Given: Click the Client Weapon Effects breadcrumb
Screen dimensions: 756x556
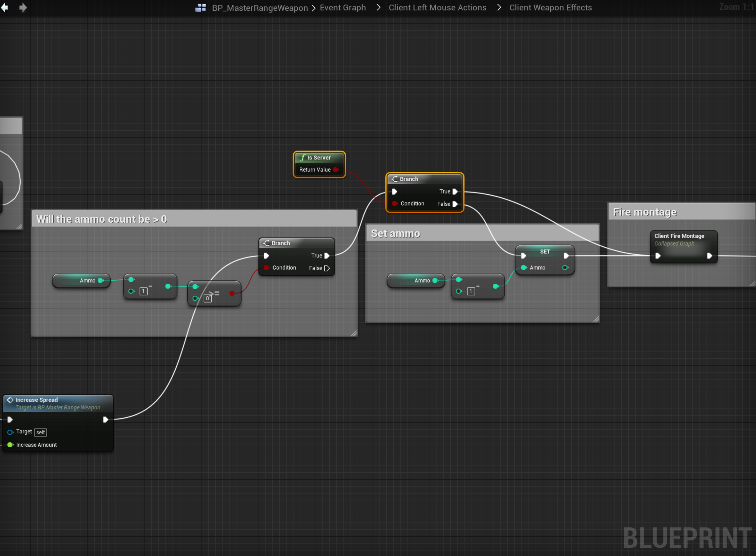Looking at the screenshot, I should coord(550,8).
